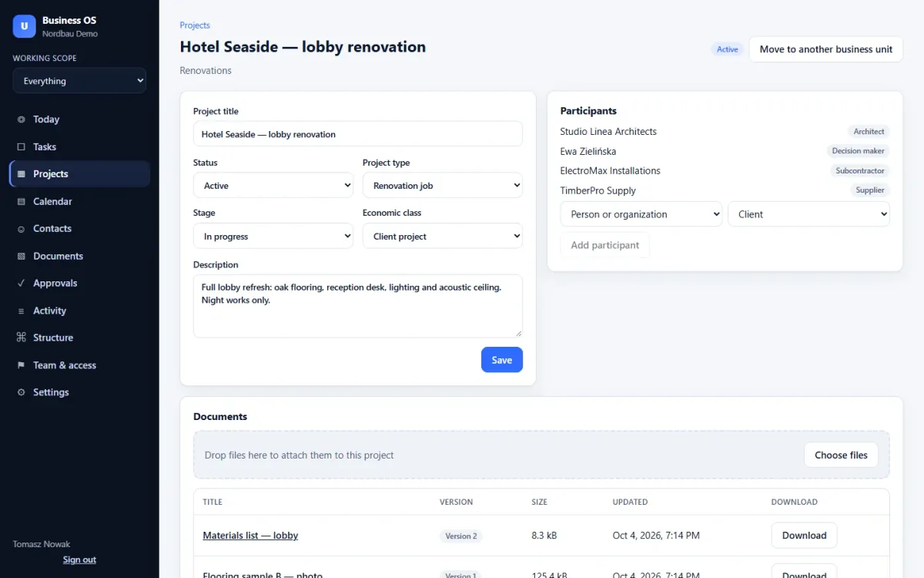The width and height of the screenshot is (924, 578).
Task: Click the file drop zone area
Action: [541, 455]
